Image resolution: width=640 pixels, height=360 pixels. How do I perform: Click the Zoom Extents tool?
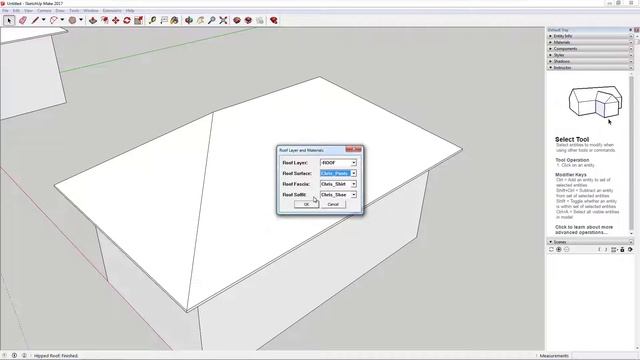[223, 20]
